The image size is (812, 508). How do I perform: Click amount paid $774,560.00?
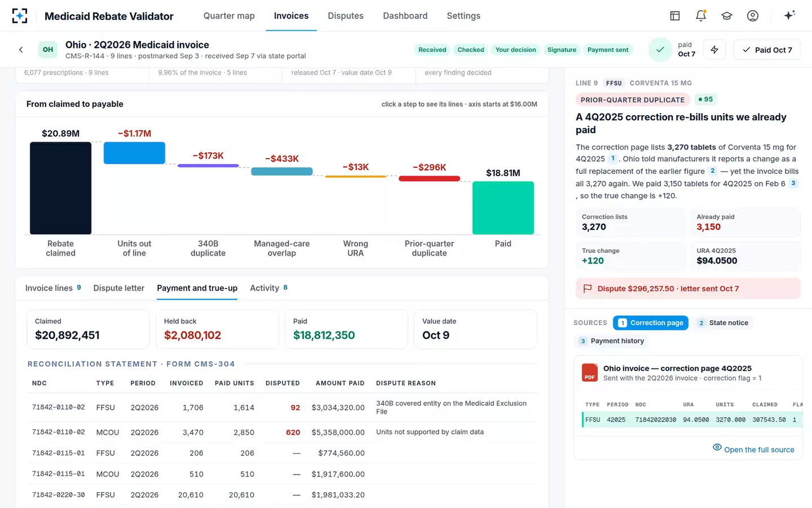pos(341,453)
